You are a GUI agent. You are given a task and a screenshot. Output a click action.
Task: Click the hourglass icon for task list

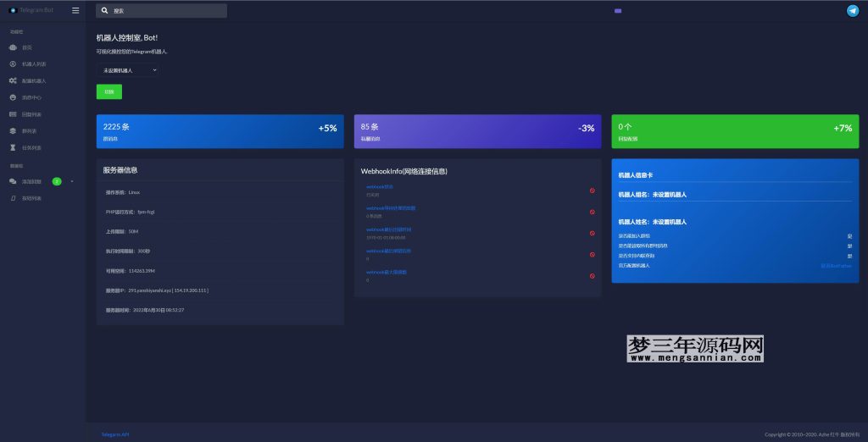pyautogui.click(x=13, y=147)
